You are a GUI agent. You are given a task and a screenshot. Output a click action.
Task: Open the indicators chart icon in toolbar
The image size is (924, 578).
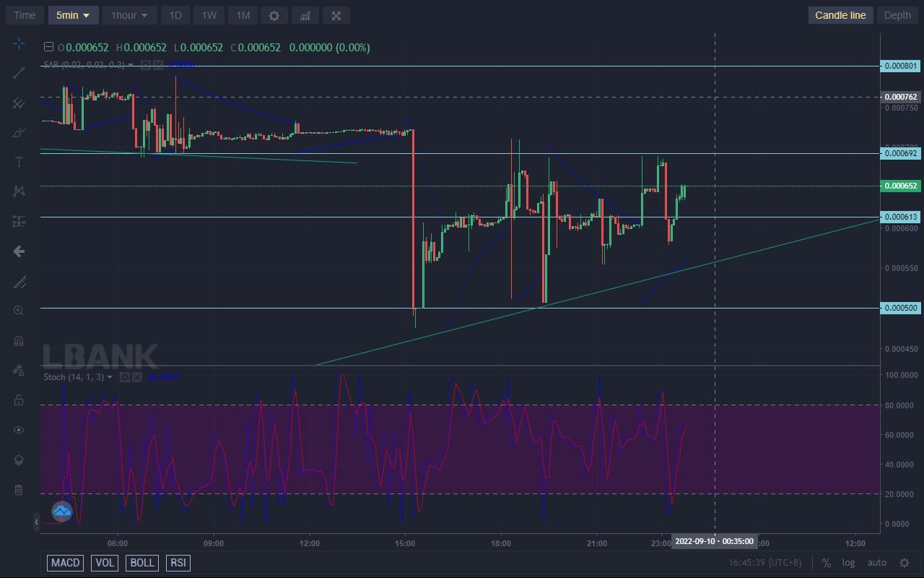pos(305,15)
